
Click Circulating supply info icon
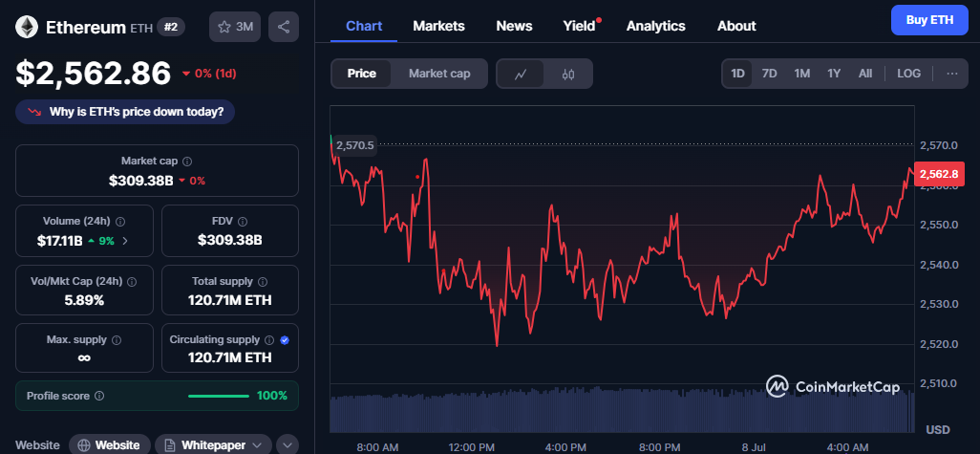coord(269,340)
